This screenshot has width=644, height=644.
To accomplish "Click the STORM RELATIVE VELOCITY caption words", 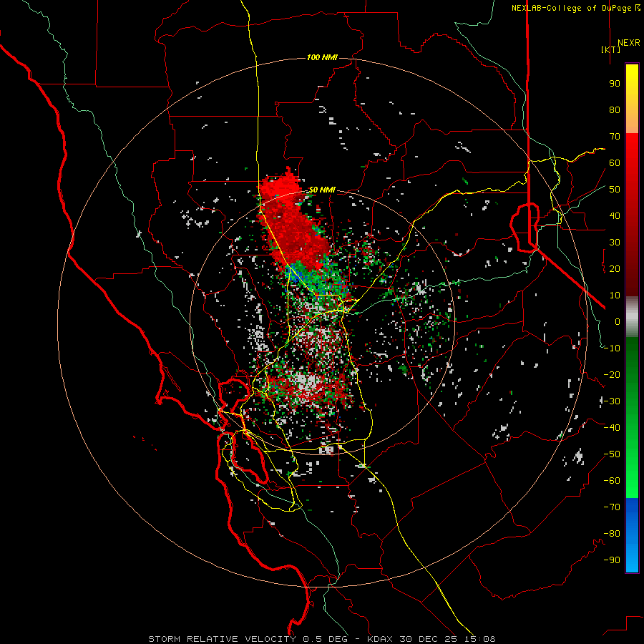I will (x=222, y=639).
